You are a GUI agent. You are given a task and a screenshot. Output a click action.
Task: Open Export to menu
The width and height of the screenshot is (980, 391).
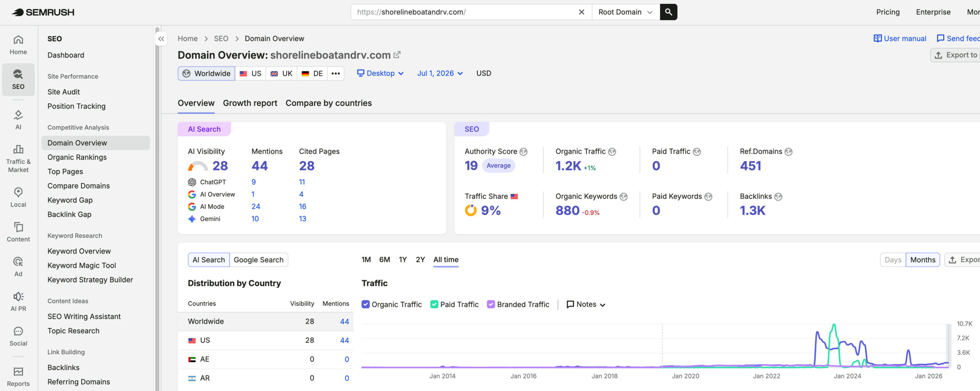[x=955, y=55]
